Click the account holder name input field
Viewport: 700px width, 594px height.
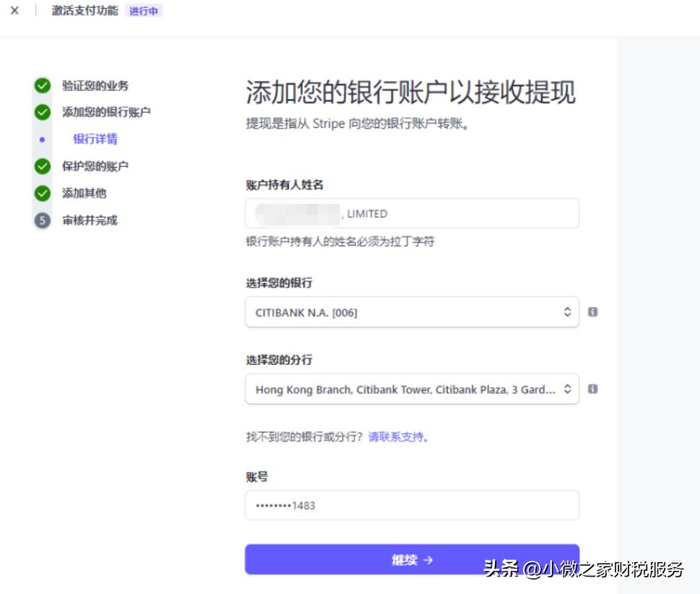click(x=412, y=213)
